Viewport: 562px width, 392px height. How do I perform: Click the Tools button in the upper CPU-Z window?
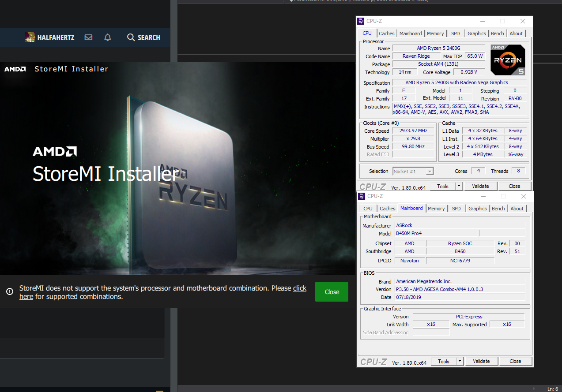443,186
